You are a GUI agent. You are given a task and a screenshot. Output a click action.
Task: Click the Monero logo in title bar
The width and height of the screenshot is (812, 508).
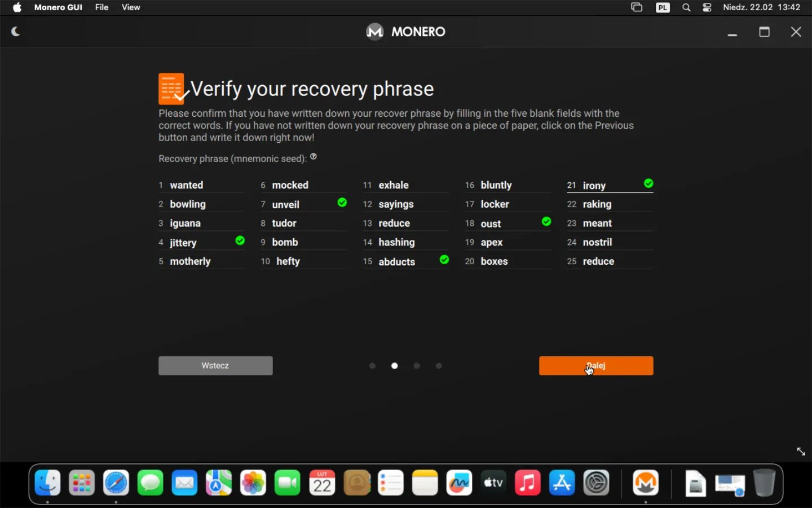[x=374, y=32]
